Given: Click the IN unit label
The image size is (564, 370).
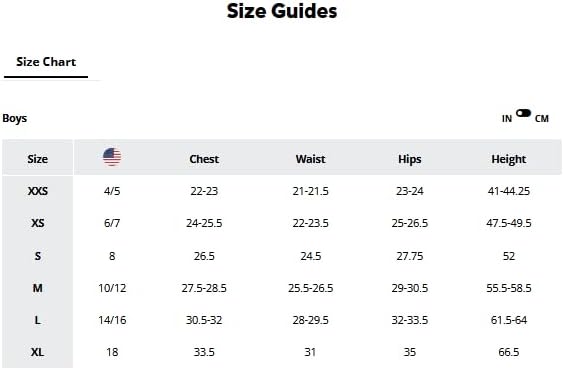Looking at the screenshot, I should click(x=507, y=119).
